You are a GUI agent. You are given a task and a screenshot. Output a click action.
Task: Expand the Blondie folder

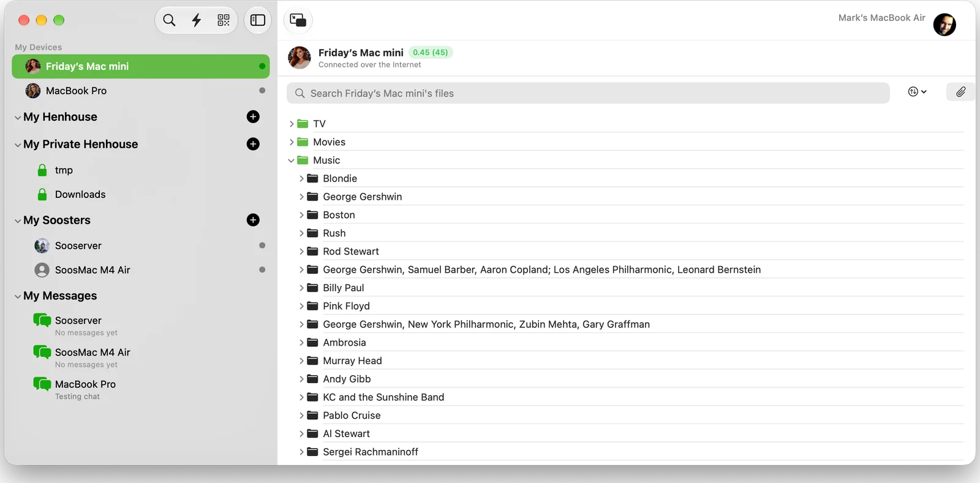pos(301,178)
